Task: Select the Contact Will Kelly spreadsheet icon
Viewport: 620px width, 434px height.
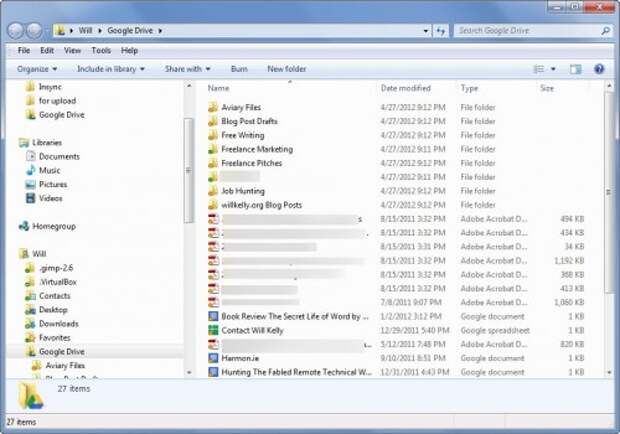Action: click(213, 330)
